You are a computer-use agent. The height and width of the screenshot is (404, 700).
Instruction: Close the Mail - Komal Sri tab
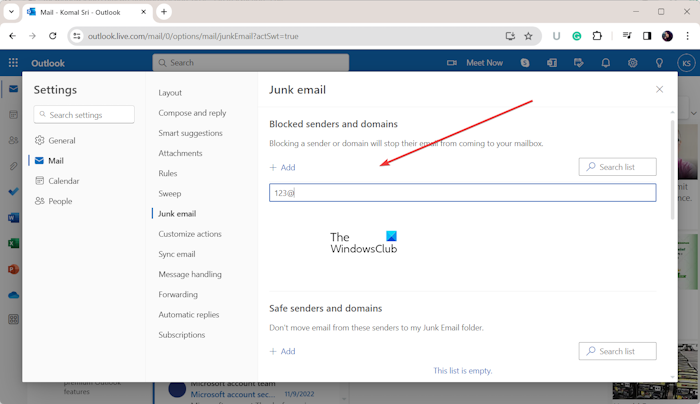[x=143, y=12]
